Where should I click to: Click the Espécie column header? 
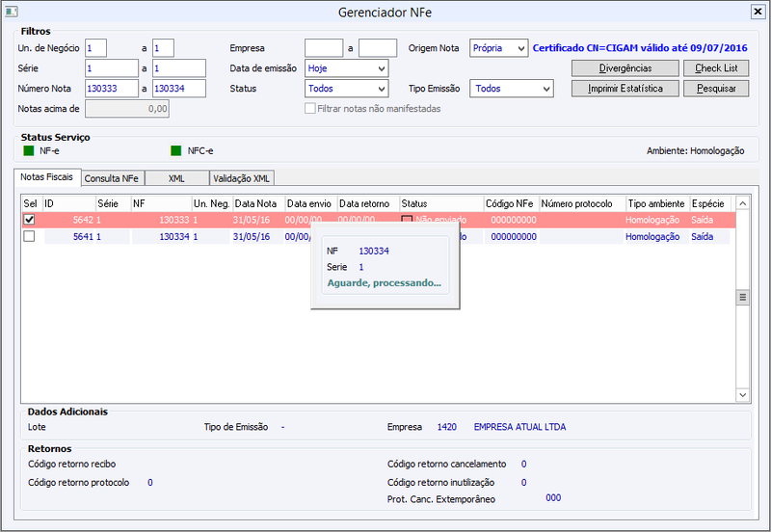pyautogui.click(x=710, y=203)
